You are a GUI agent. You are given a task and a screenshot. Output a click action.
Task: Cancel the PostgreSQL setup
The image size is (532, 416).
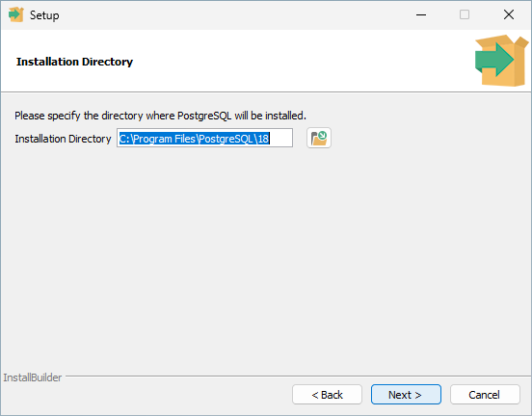(485, 394)
